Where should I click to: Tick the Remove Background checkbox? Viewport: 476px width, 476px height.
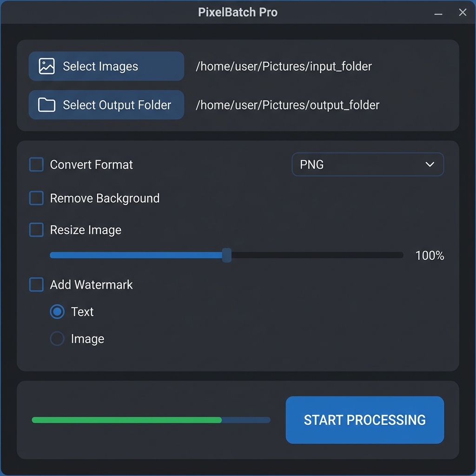coord(36,198)
